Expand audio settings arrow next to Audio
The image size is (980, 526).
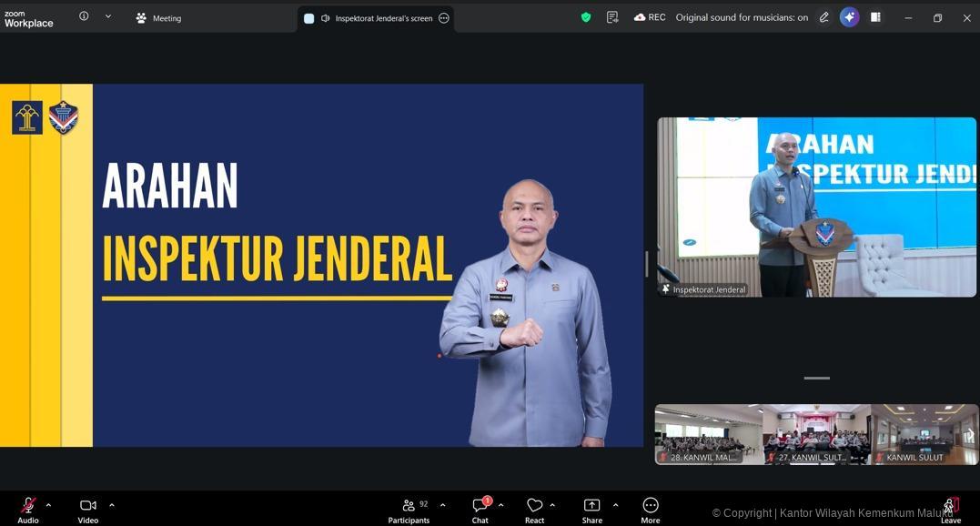coord(49,505)
